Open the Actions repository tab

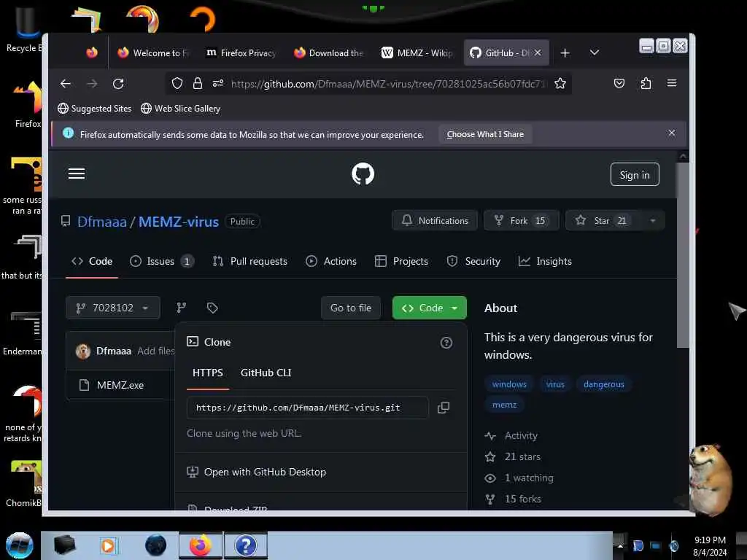click(332, 262)
